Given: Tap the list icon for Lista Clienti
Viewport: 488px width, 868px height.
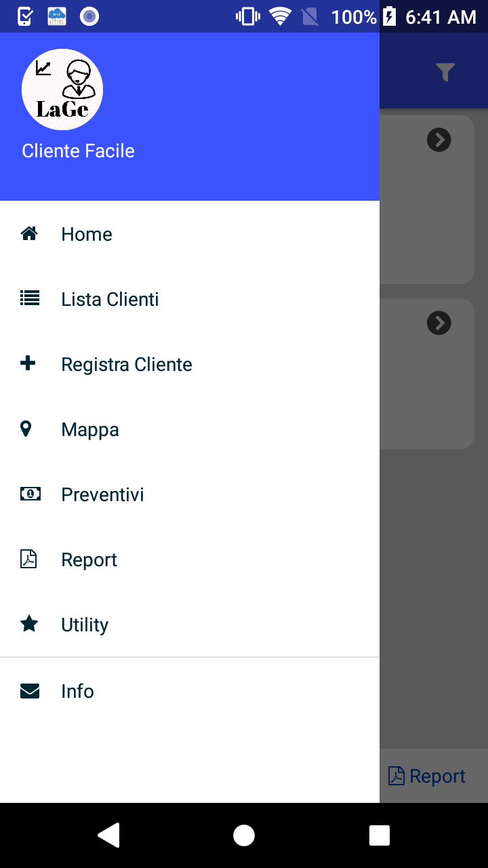Looking at the screenshot, I should coord(30,298).
